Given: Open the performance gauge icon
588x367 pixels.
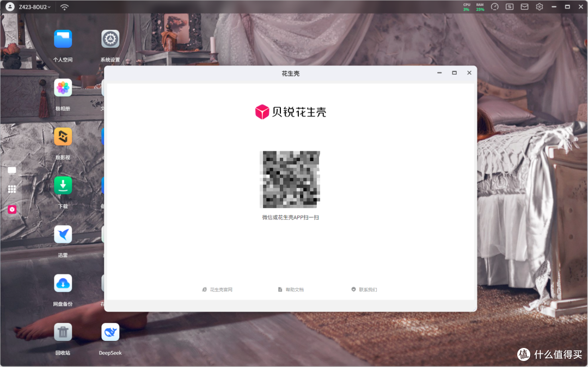Looking at the screenshot, I should coord(494,7).
